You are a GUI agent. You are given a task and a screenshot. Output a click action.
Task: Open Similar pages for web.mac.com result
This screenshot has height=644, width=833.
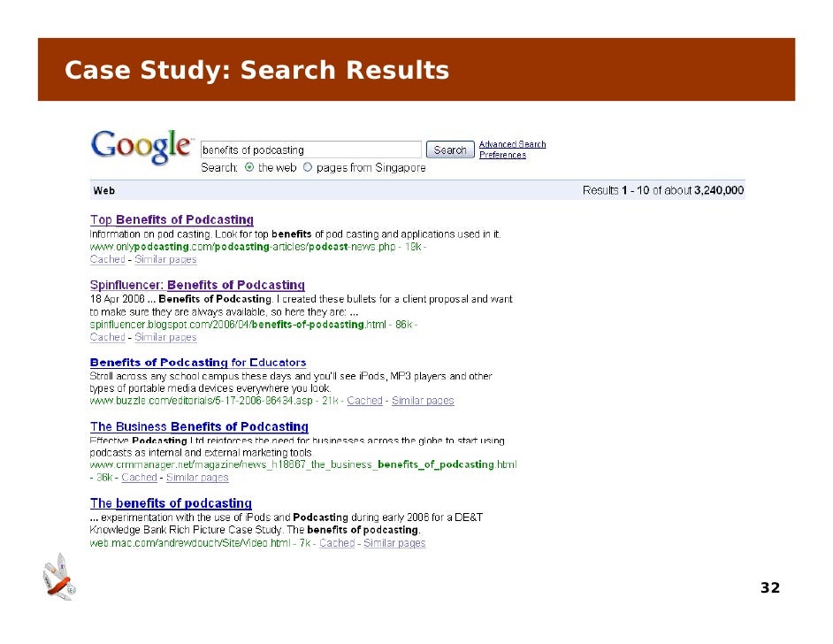(x=394, y=543)
